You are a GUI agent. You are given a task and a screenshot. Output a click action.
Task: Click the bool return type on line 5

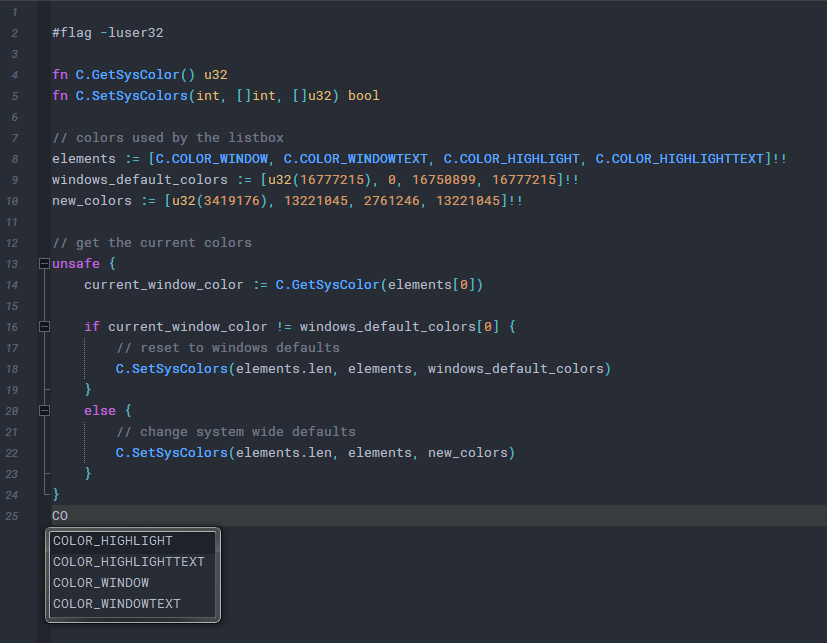click(363, 96)
